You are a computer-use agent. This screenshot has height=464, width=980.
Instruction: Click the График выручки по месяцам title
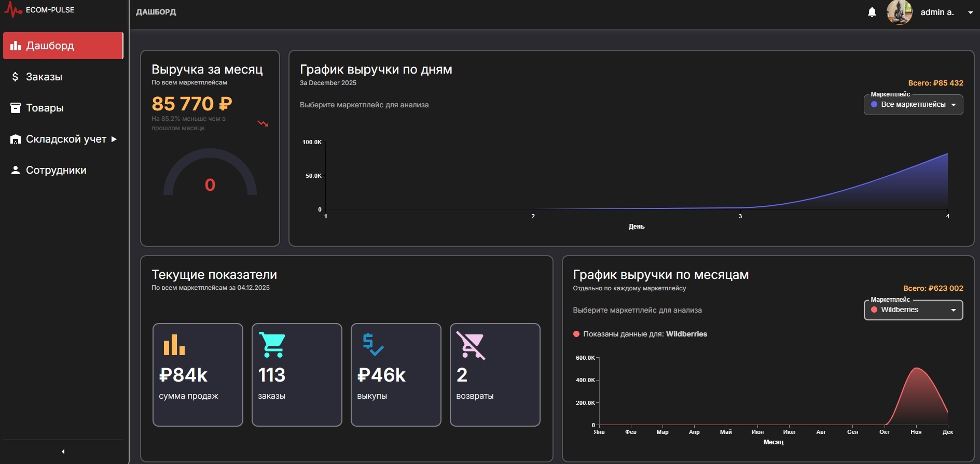tap(661, 275)
